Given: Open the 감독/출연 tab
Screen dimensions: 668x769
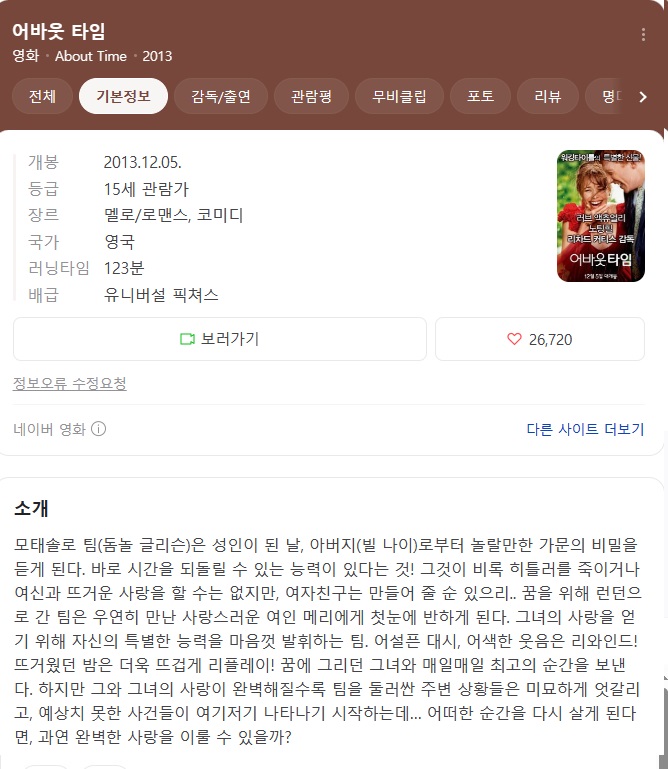Looking at the screenshot, I should pyautogui.click(x=221, y=96).
